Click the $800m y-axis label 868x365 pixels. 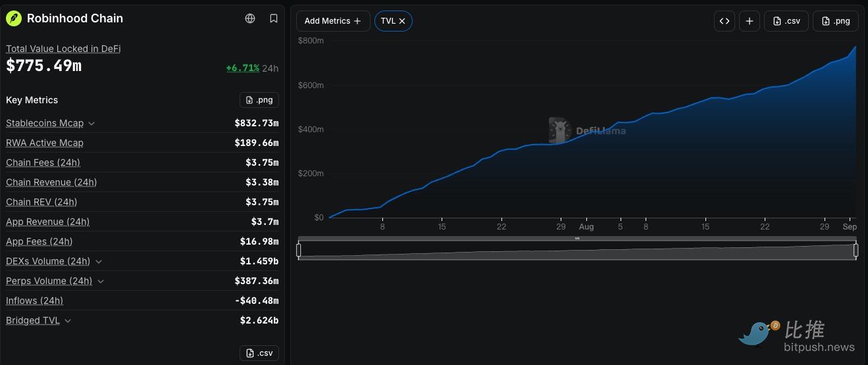[311, 41]
